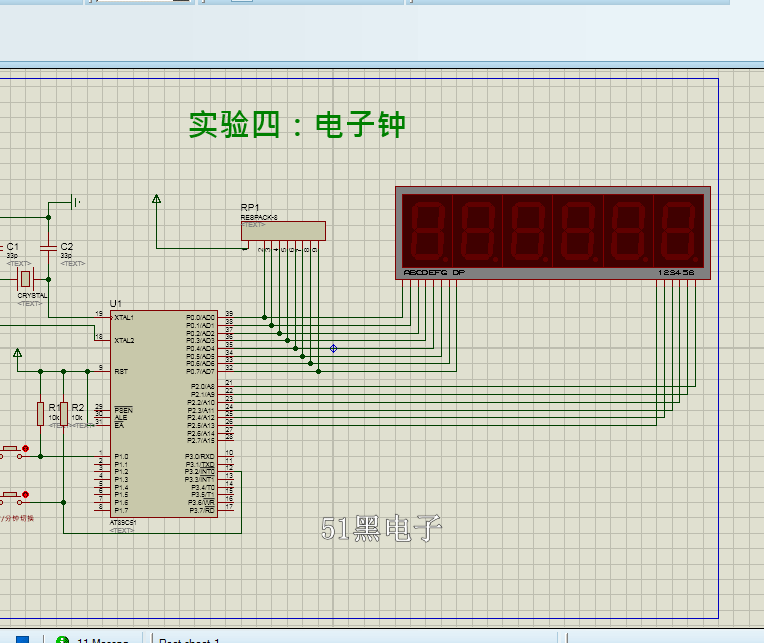Viewport: 764px width, 643px height.
Task: Select the U1 AT89C51 microcontroller body
Action: click(x=164, y=414)
